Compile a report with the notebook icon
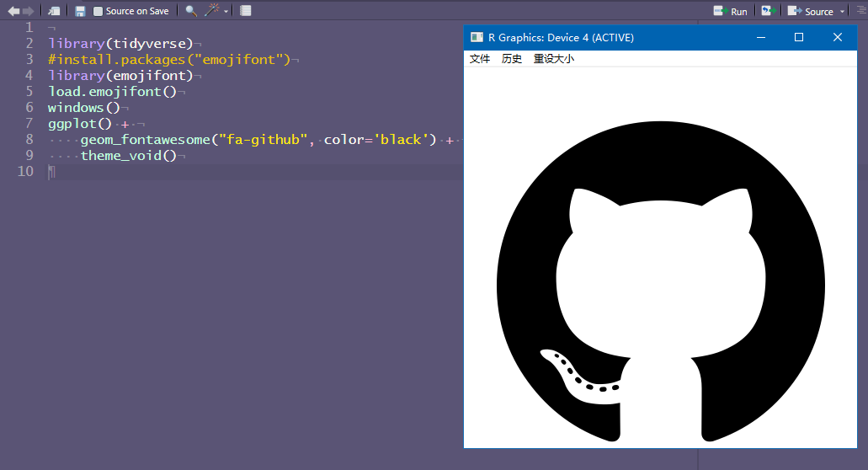 (246, 10)
